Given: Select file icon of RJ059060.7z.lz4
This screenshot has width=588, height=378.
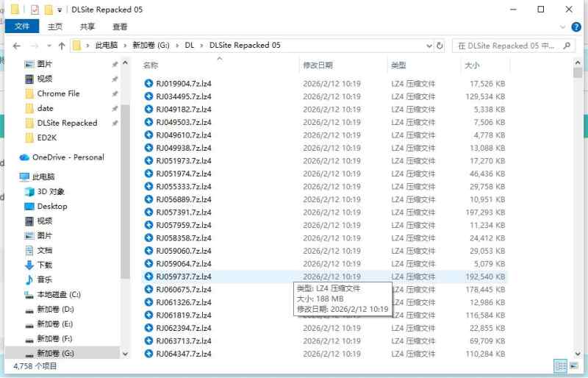Looking at the screenshot, I should [148, 250].
